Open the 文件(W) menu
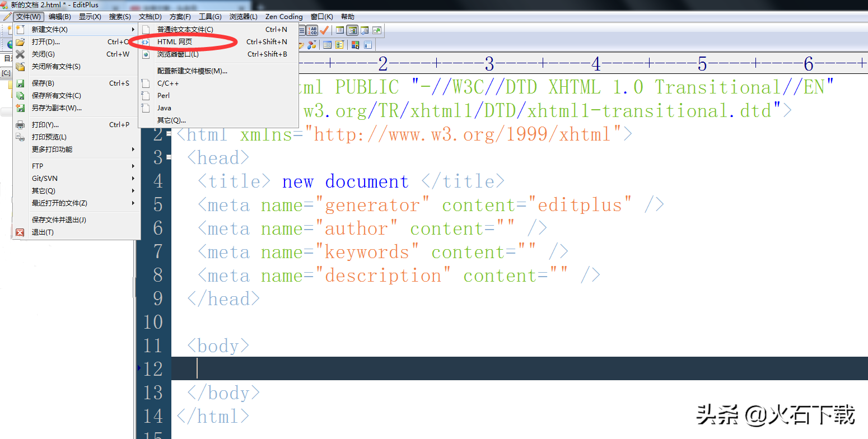This screenshot has height=439, width=868. click(x=29, y=17)
